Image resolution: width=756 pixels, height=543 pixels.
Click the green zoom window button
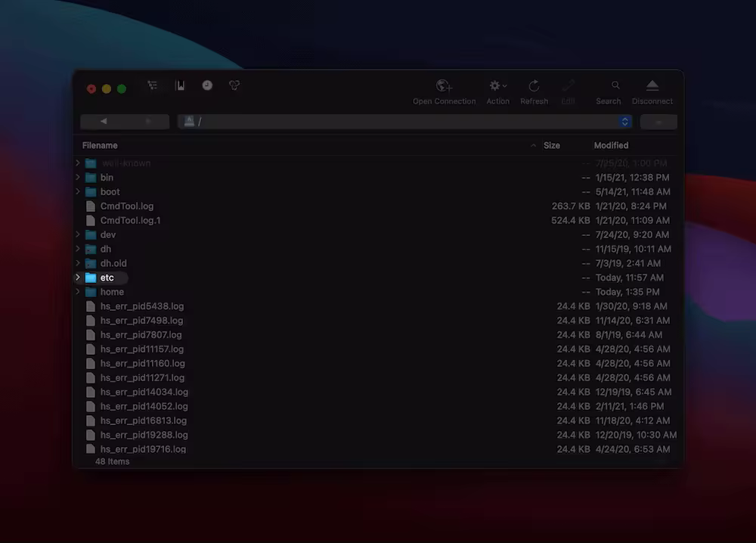click(122, 88)
